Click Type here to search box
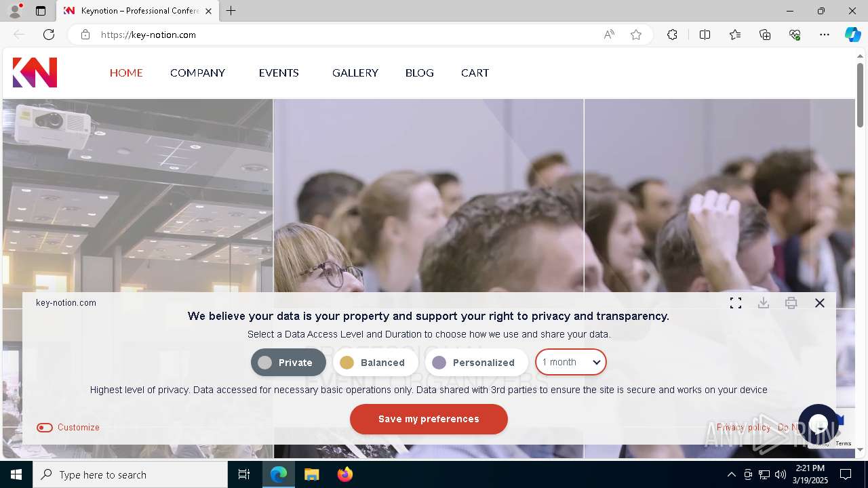This screenshot has width=868, height=488. tap(130, 474)
